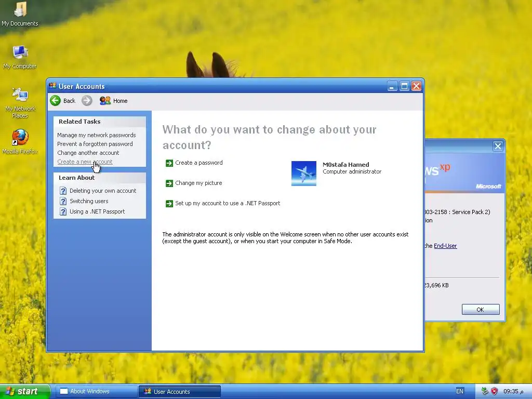Viewport: 532px width, 399px height.
Task: Minimize the User Accounts window
Action: [x=392, y=86]
